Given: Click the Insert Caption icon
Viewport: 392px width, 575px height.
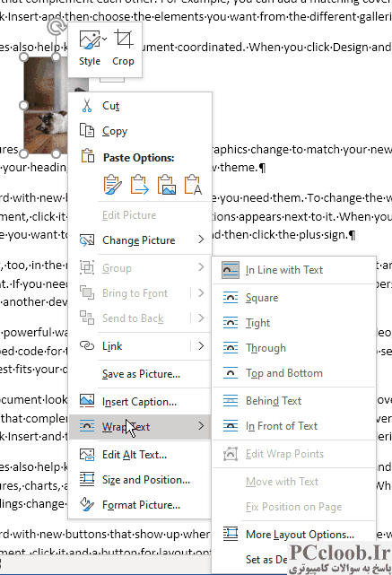Looking at the screenshot, I should 87,401.
